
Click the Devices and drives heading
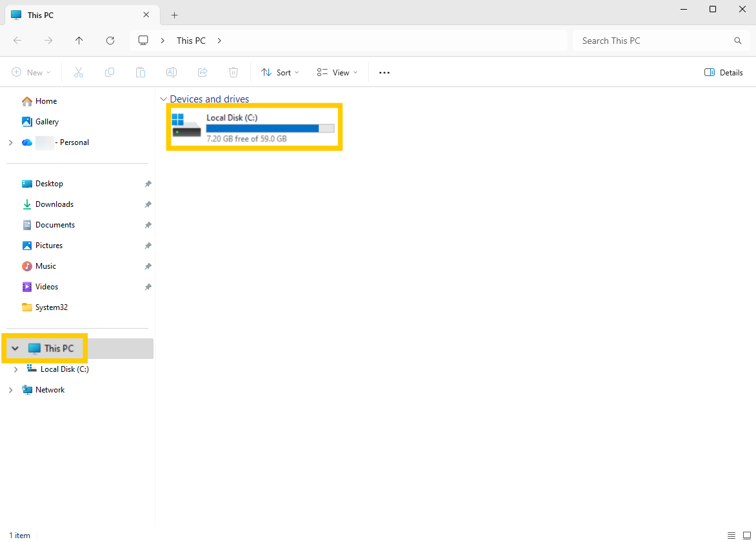coord(209,99)
